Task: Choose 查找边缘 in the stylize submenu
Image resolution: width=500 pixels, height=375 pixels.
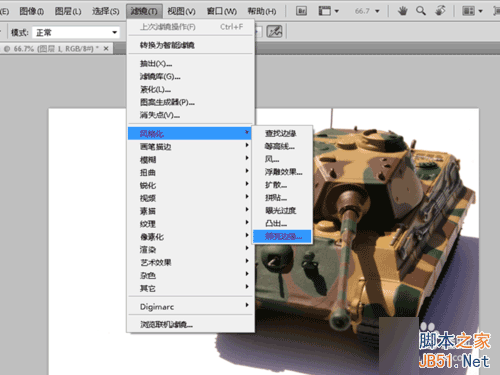Action: pyautogui.click(x=282, y=133)
